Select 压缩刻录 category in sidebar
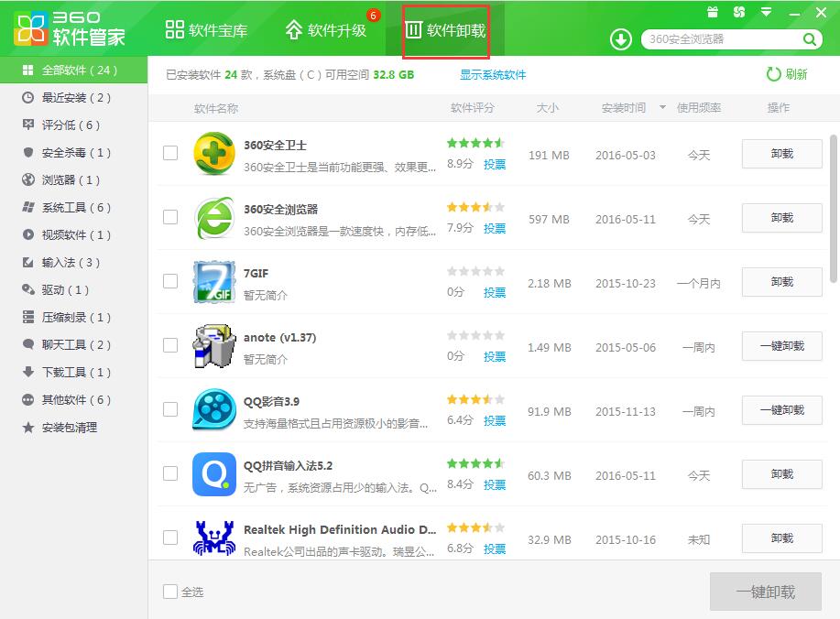Image resolution: width=840 pixels, height=619 pixels. tap(73, 317)
